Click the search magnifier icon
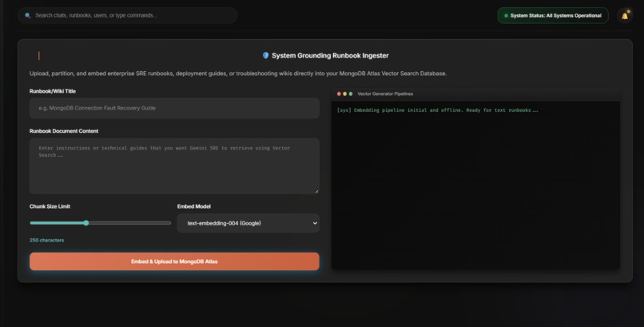644x327 pixels. click(x=27, y=16)
